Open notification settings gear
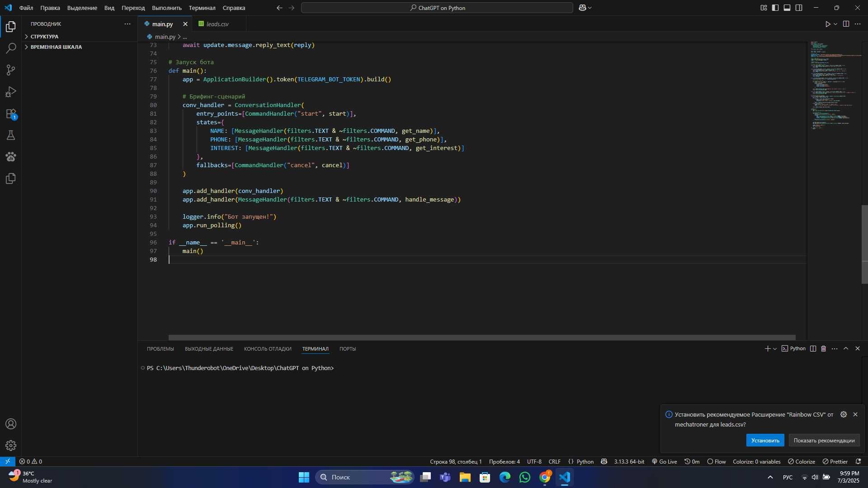 [844, 414]
